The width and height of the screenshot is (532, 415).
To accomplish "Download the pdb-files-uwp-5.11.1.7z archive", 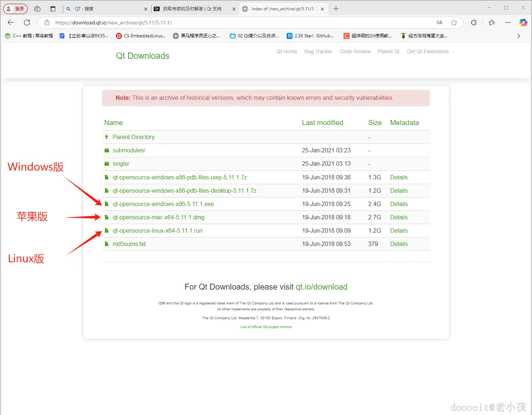I will pos(180,178).
